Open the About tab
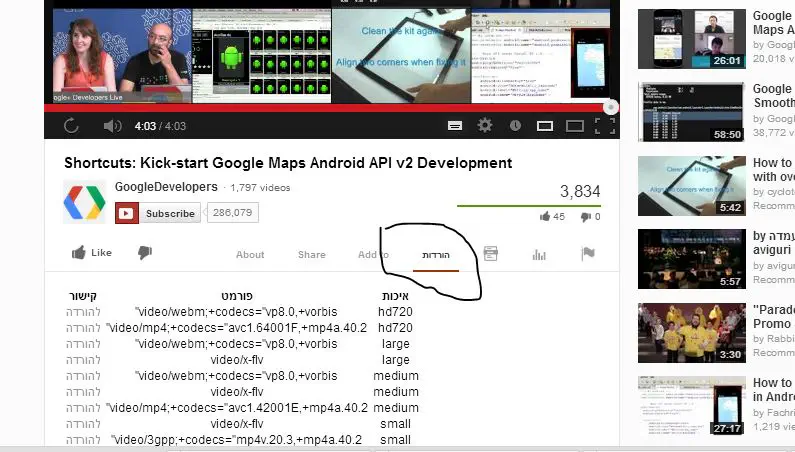The height and width of the screenshot is (452, 795). pos(250,255)
